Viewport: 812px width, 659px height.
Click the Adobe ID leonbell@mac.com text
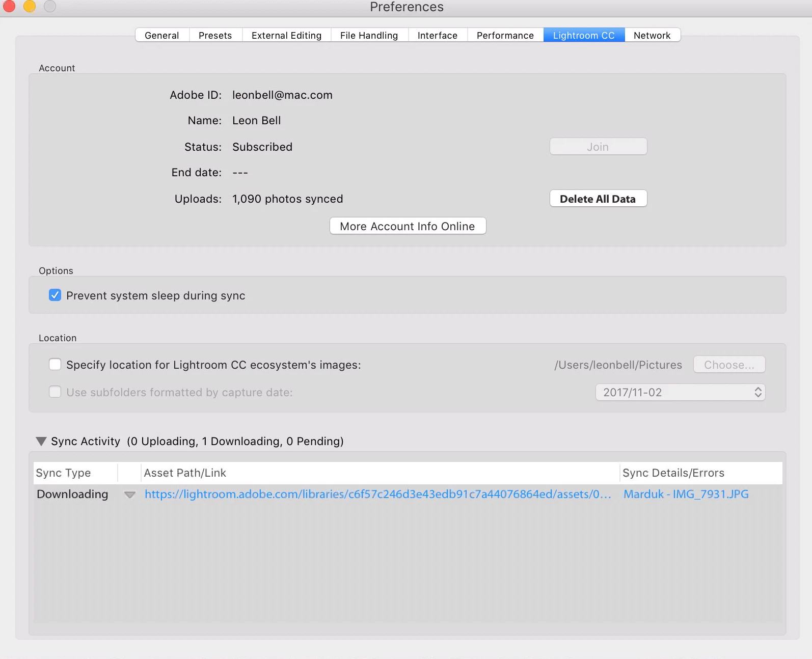click(282, 95)
